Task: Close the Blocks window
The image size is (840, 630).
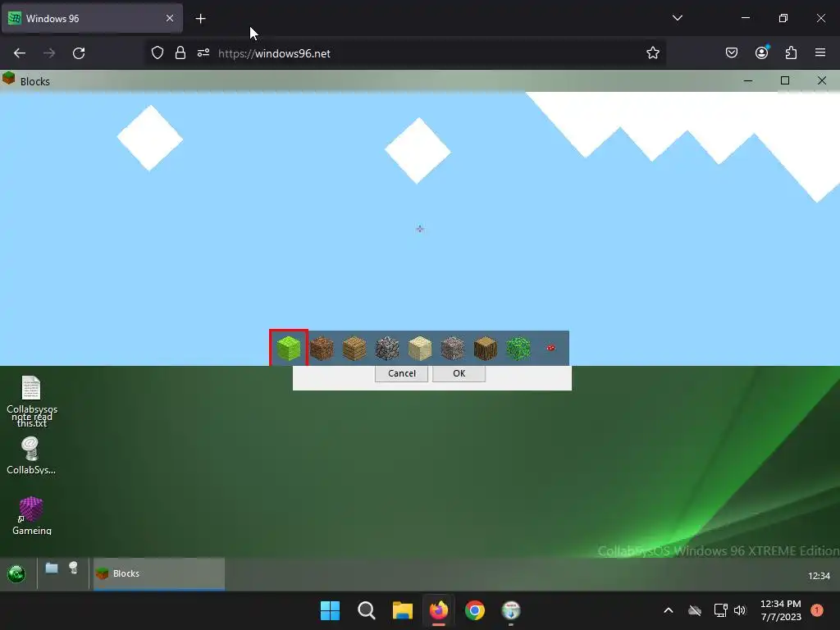Action: [x=822, y=81]
